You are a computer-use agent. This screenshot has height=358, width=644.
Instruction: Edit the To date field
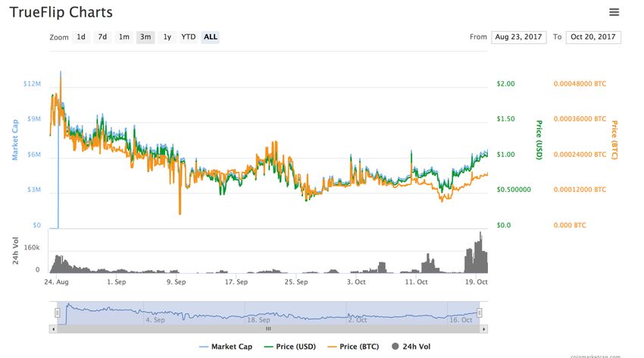(593, 37)
